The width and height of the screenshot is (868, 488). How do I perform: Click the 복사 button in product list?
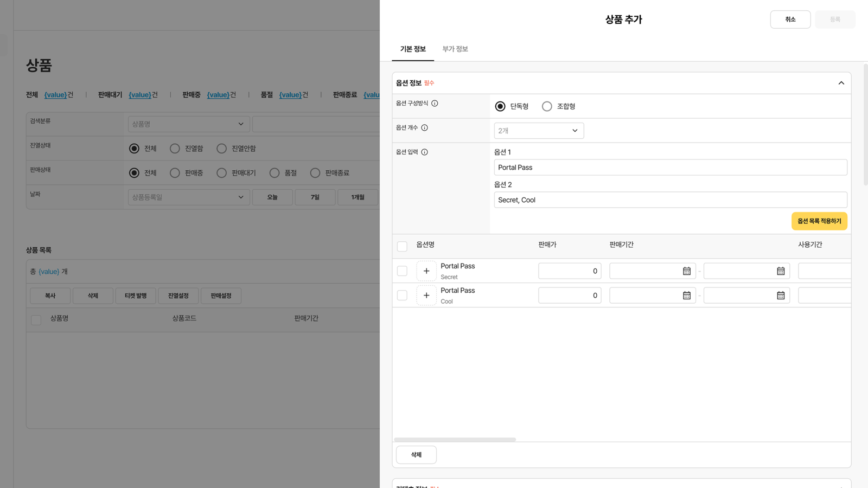click(x=50, y=296)
